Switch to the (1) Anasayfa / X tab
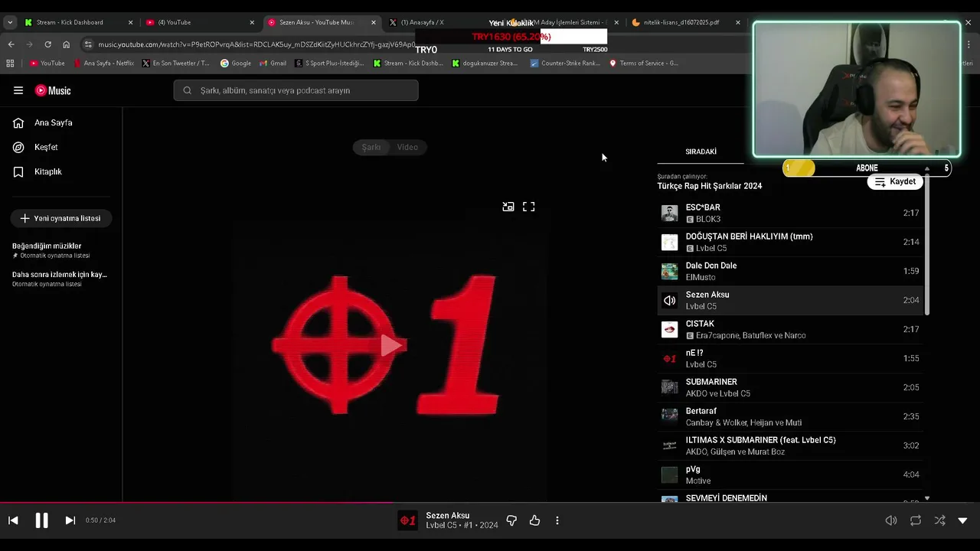 tap(436, 22)
